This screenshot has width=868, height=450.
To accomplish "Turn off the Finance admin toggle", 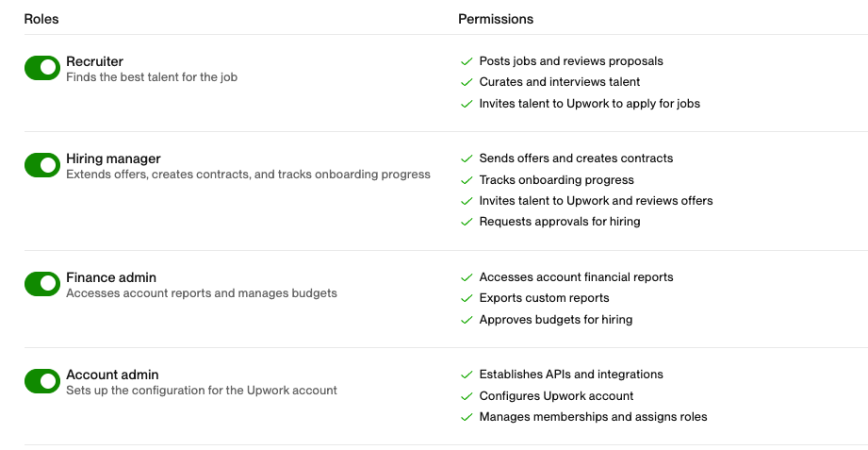I will point(42,284).
